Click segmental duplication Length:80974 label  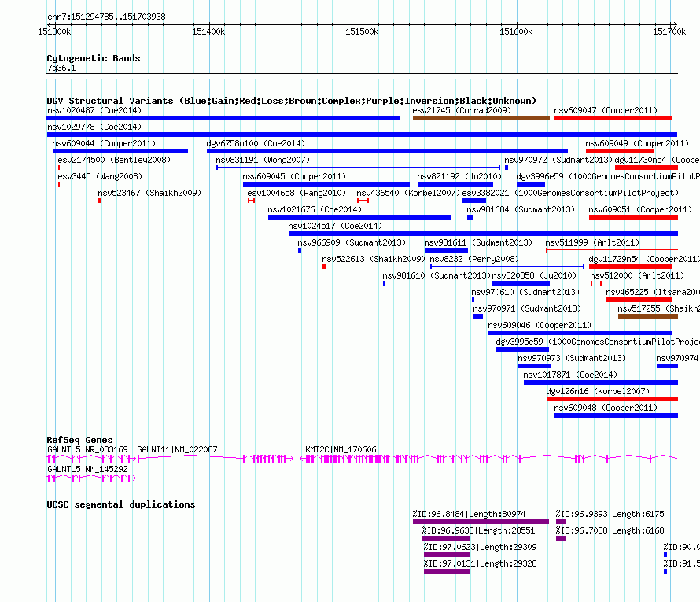tap(470, 514)
